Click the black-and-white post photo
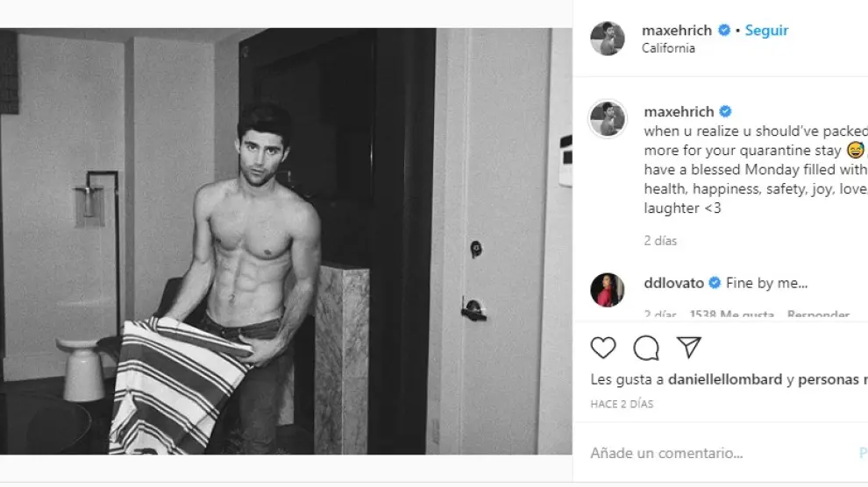 pos(286,242)
